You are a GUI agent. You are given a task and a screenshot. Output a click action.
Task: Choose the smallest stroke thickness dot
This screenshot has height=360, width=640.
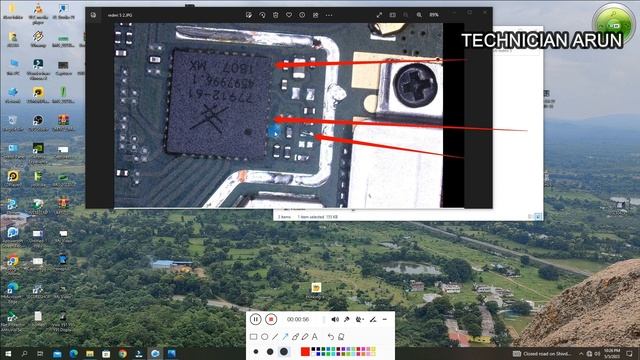pyautogui.click(x=256, y=351)
